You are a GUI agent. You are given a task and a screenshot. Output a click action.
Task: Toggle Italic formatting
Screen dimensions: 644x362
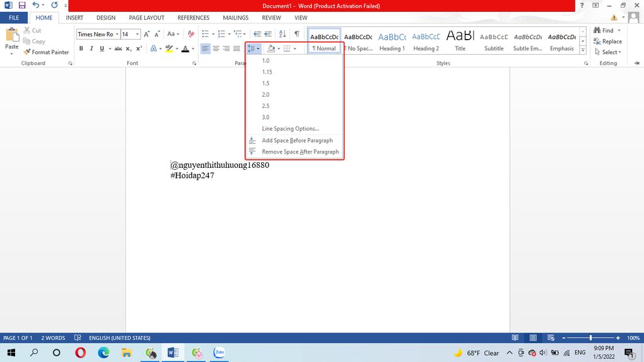coord(91,48)
